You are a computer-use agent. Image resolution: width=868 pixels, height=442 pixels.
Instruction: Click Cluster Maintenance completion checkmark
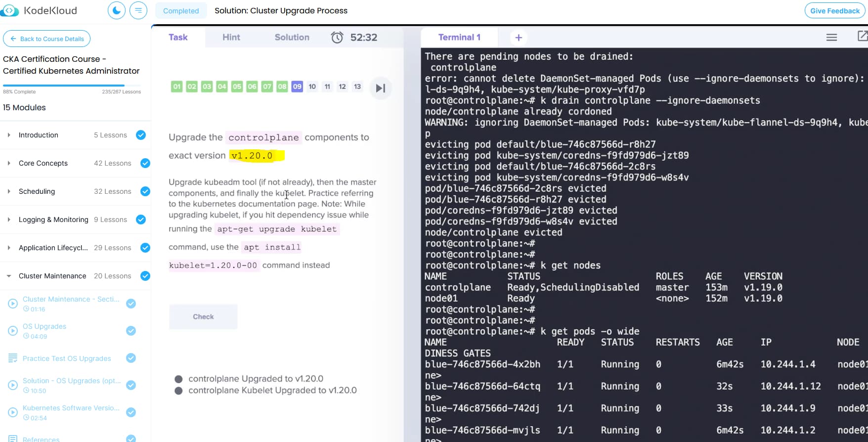(x=145, y=276)
